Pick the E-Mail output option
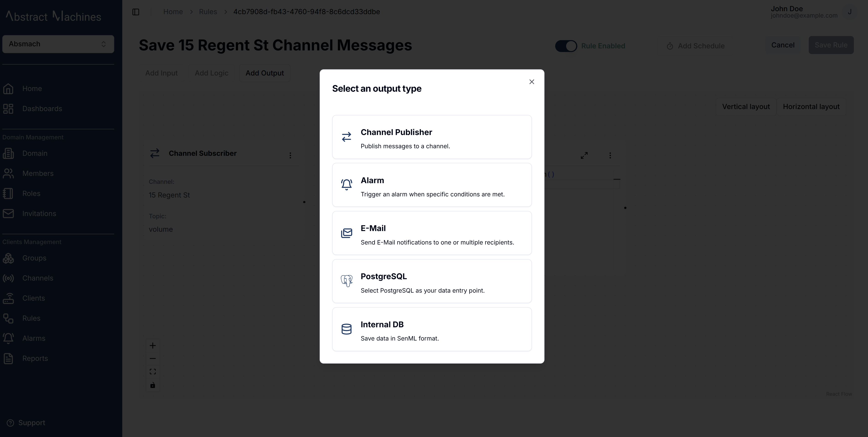Image resolution: width=868 pixels, height=437 pixels. coord(432,233)
